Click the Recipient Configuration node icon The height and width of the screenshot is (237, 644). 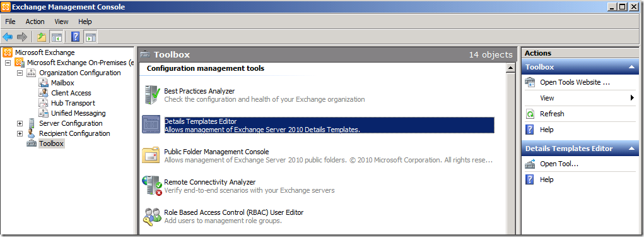click(x=31, y=133)
